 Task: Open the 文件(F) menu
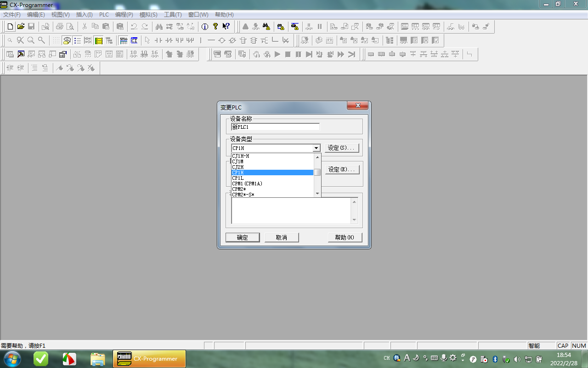coord(12,15)
